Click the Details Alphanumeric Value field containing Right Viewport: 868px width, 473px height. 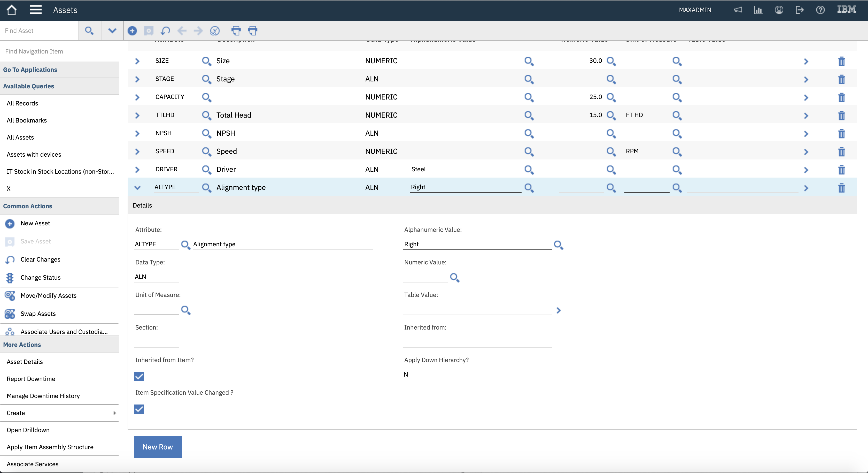pyautogui.click(x=477, y=245)
